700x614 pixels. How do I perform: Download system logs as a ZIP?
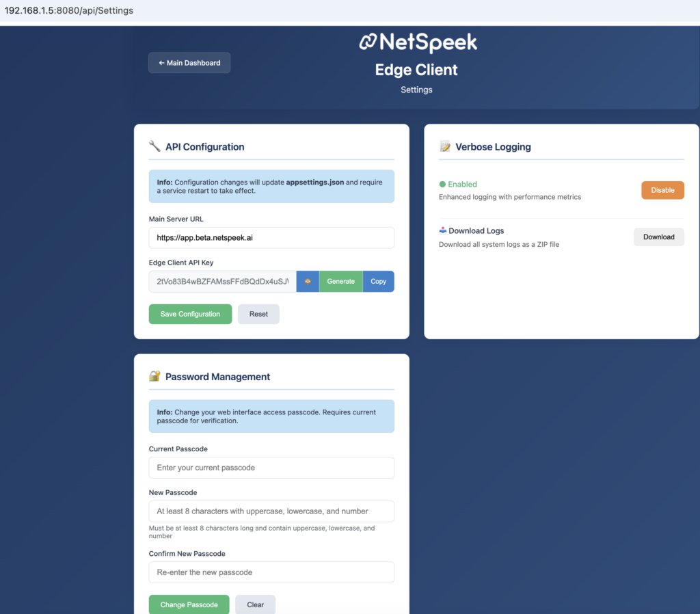tap(658, 237)
